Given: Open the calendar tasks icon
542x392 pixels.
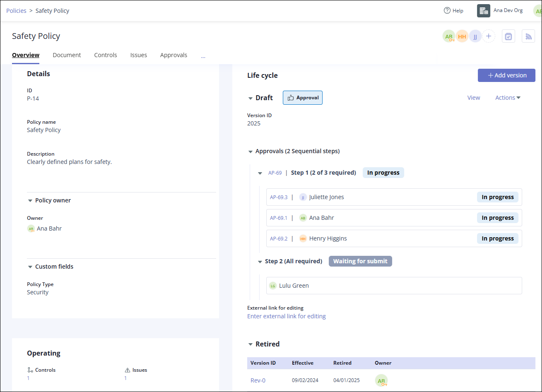Looking at the screenshot, I should (508, 36).
